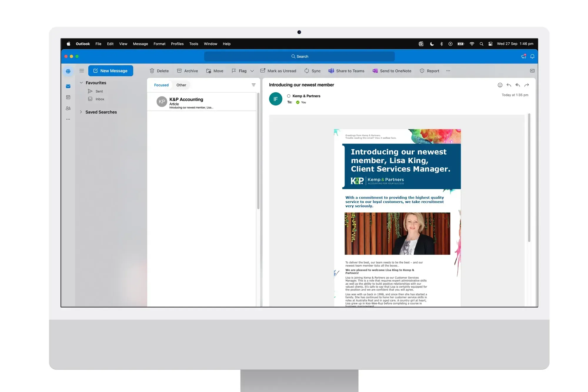Open the Flag dropdown arrow
The width and height of the screenshot is (588, 392).
pyautogui.click(x=252, y=71)
